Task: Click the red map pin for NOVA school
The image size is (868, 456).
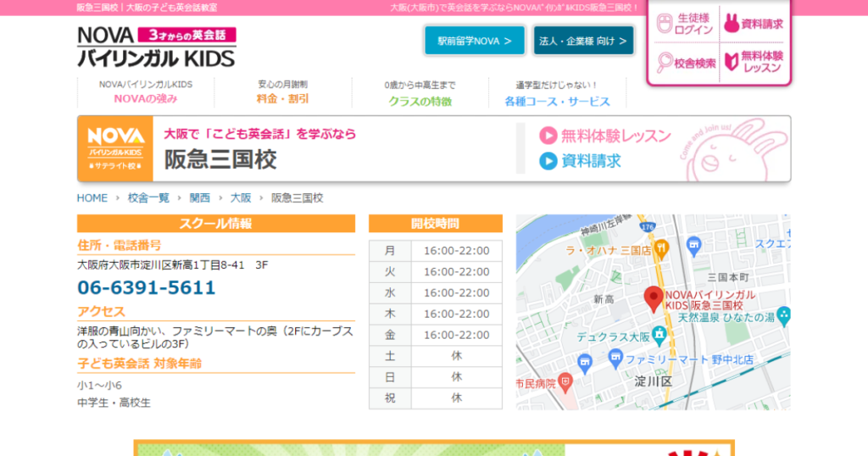Action: 653,298
